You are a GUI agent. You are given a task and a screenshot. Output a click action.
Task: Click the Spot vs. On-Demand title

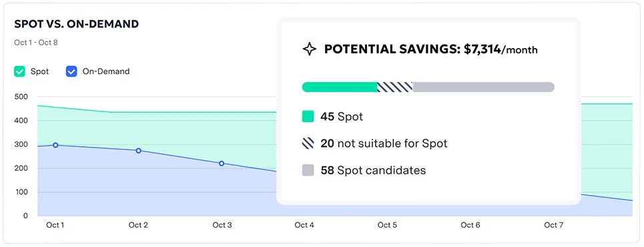click(76, 24)
